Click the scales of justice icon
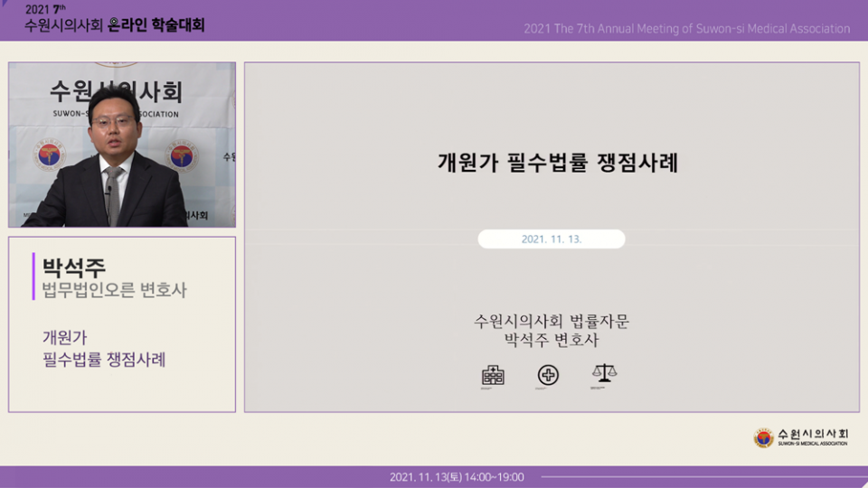The width and height of the screenshot is (868, 488). point(603,373)
